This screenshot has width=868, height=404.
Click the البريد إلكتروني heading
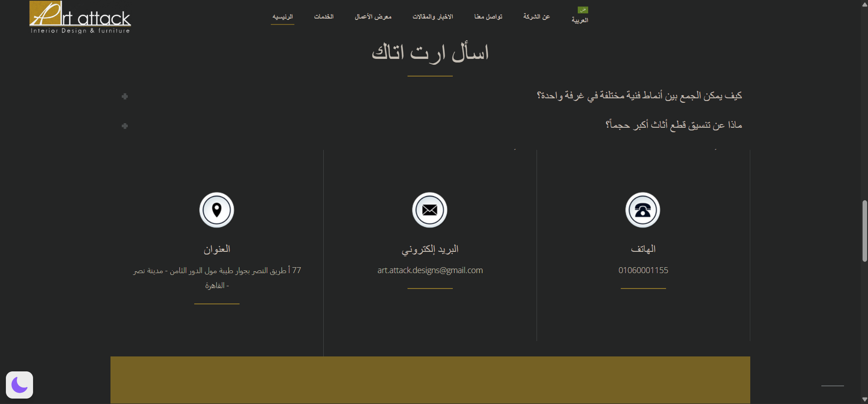[430, 249]
